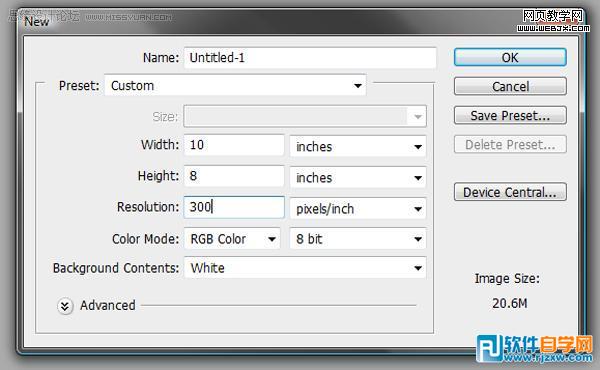This screenshot has height=370, width=600.
Task: Click the Width units dropdown arrow
Action: tap(418, 147)
